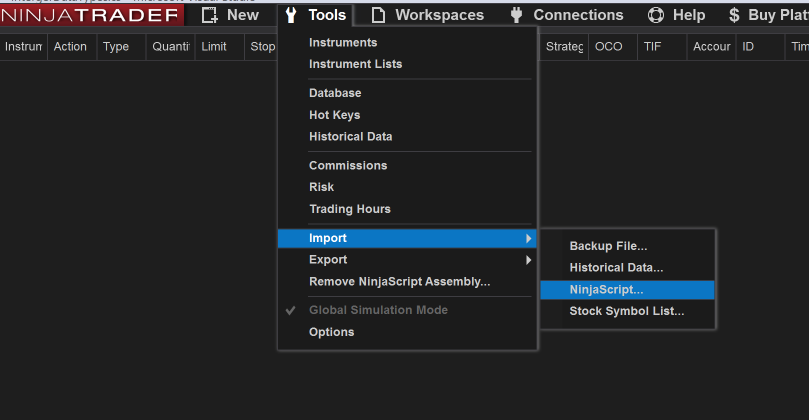This screenshot has height=420, width=809.
Task: Toggle Global Simulation Mode checkmark
Action: 290,310
